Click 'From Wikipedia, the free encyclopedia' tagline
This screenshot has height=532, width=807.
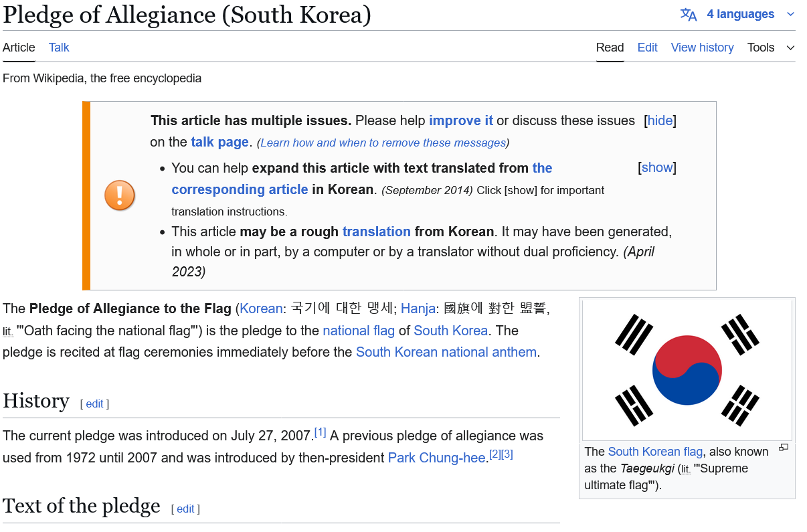[102, 78]
